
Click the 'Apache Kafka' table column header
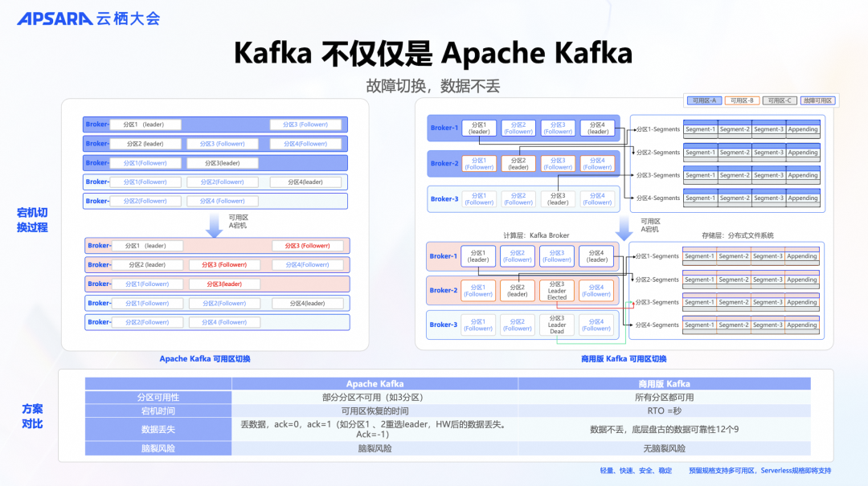tap(375, 384)
